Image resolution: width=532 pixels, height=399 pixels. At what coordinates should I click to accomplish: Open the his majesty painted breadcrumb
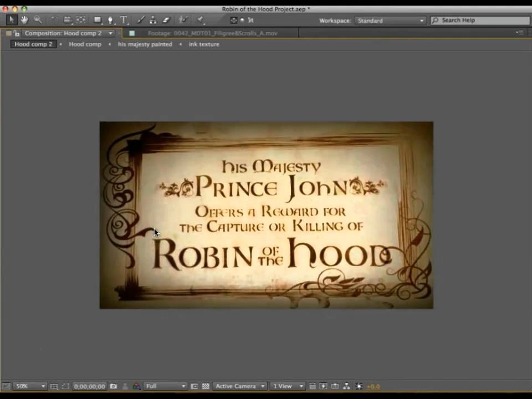145,44
